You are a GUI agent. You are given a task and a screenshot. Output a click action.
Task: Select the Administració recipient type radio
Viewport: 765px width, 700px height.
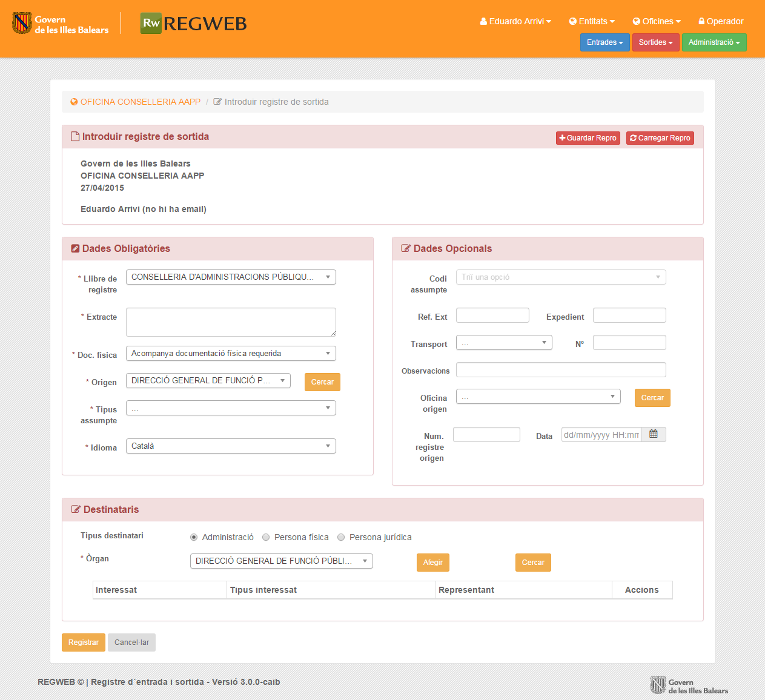tap(194, 537)
